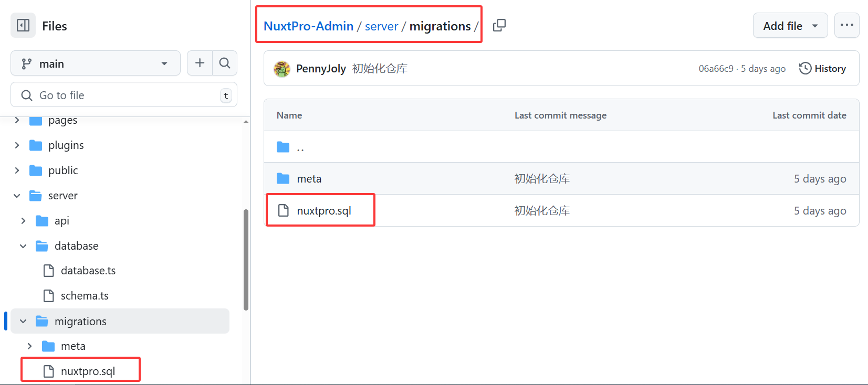Click the 'Name' column header
Viewport: 868px width, 385px height.
pyautogui.click(x=289, y=115)
